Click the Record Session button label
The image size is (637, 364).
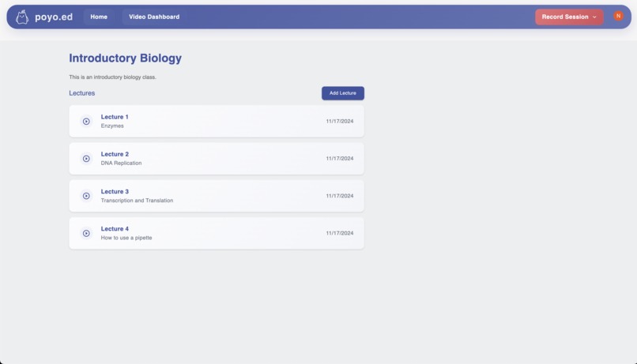tap(565, 17)
